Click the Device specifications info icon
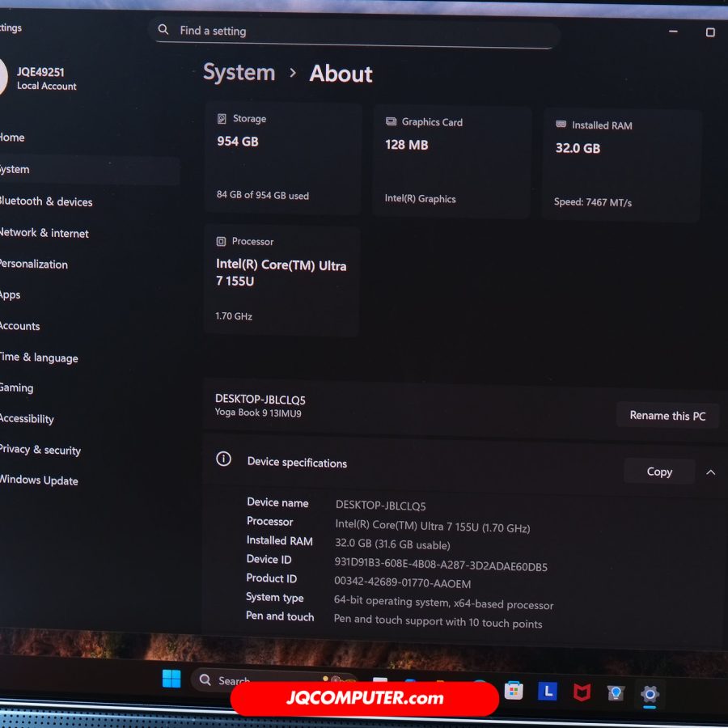The image size is (728, 728). 223,459
